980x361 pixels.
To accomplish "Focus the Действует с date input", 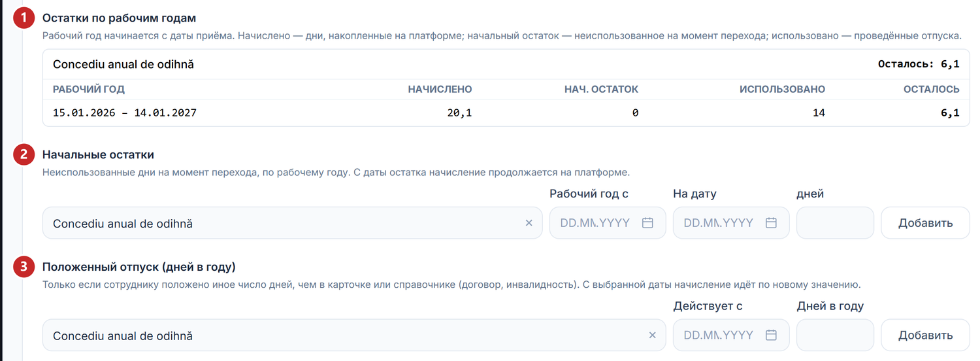I will 731,335.
